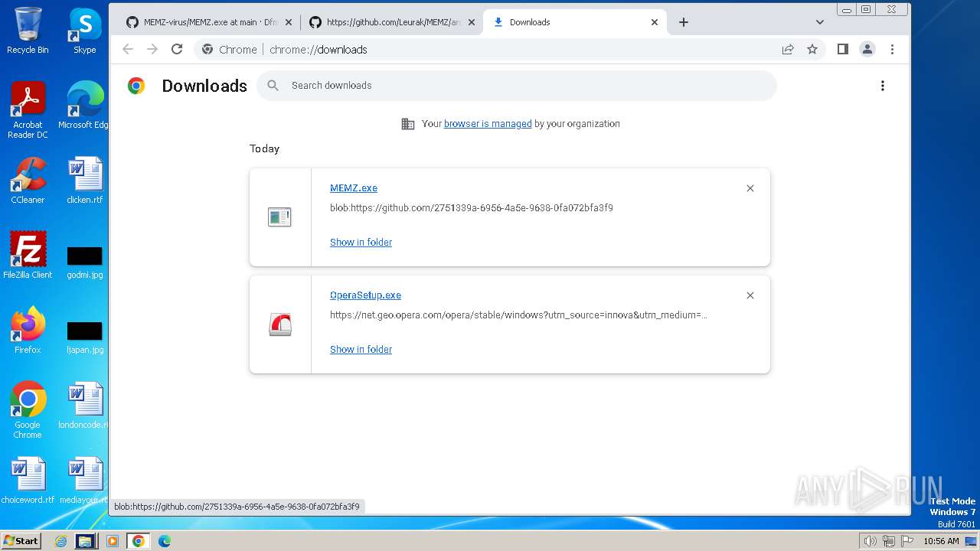Open the OperaSetup.exe file link
This screenshot has height=551, width=980.
click(x=365, y=295)
